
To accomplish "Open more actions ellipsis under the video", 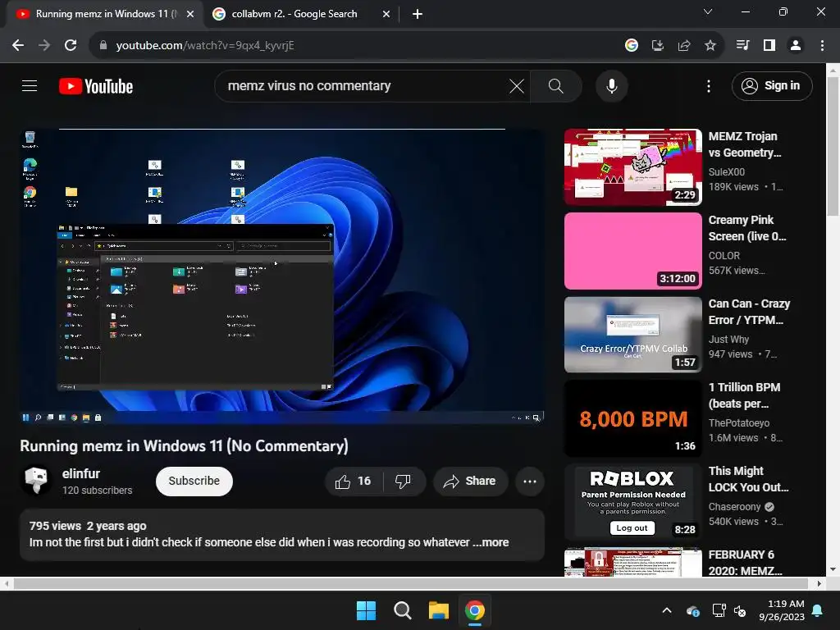I will pyautogui.click(x=530, y=481).
